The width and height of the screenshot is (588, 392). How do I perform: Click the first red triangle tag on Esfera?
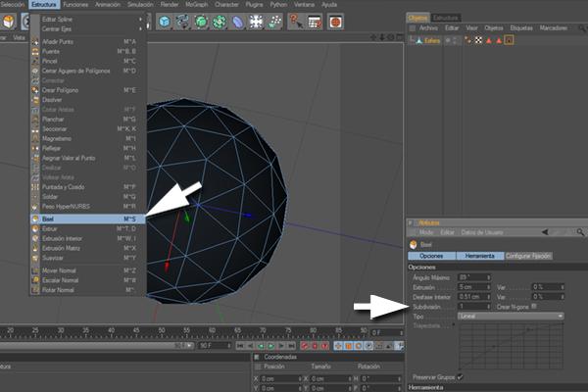coord(489,40)
